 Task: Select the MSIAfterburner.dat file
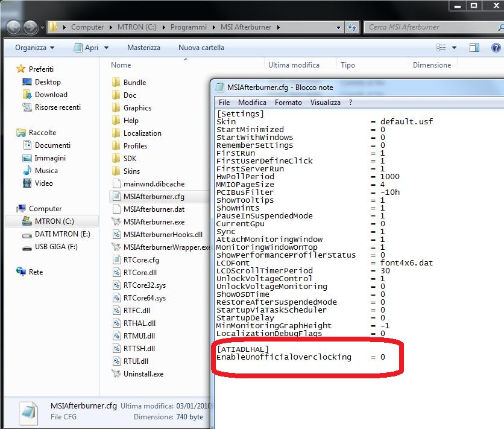pos(148,209)
